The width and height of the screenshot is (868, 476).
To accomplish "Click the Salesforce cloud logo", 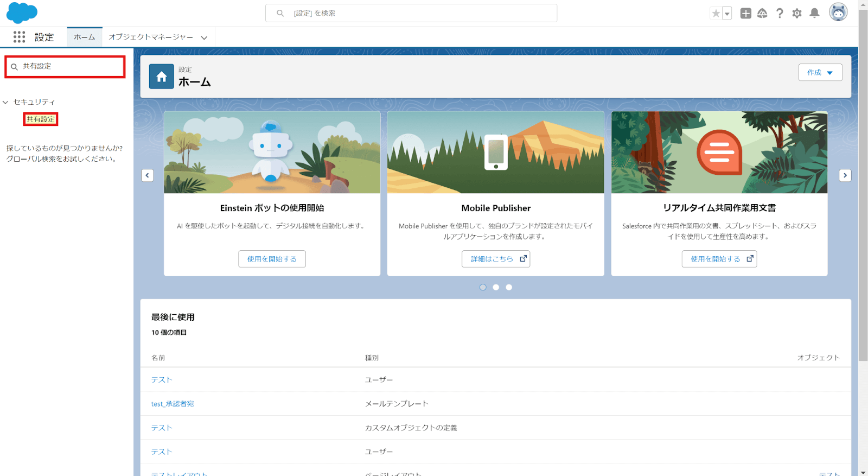I will (22, 13).
